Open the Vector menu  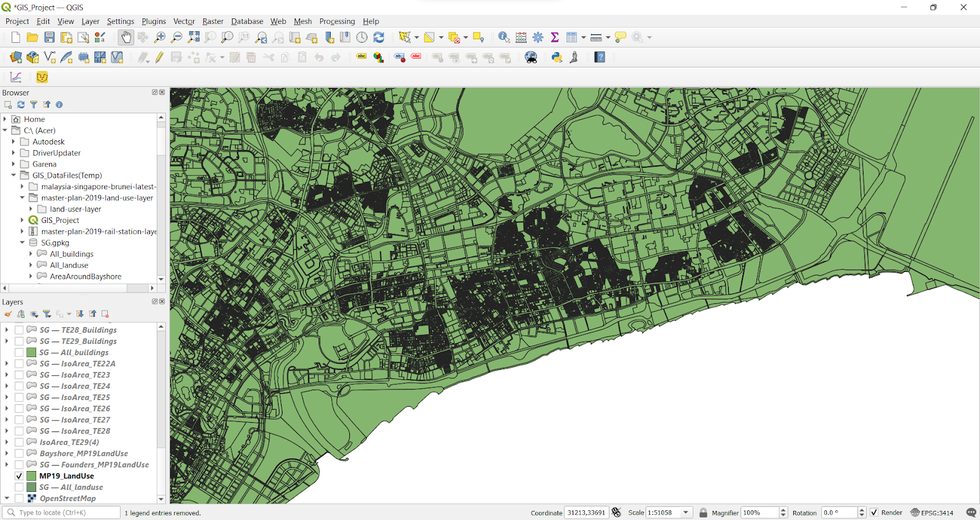point(184,21)
